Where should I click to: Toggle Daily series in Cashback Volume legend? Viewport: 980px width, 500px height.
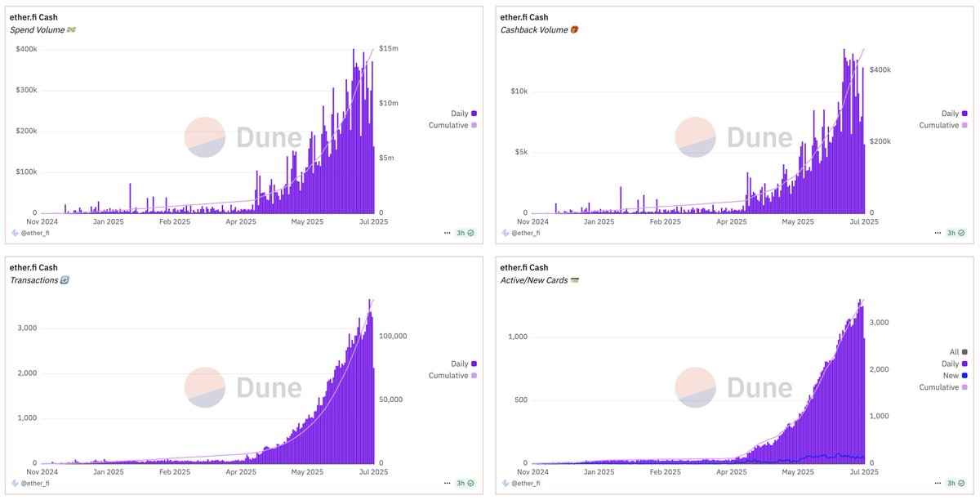(953, 114)
